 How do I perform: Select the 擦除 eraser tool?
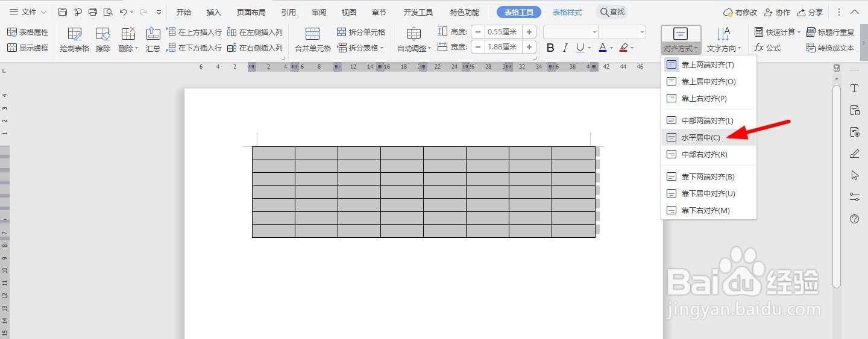tap(103, 40)
